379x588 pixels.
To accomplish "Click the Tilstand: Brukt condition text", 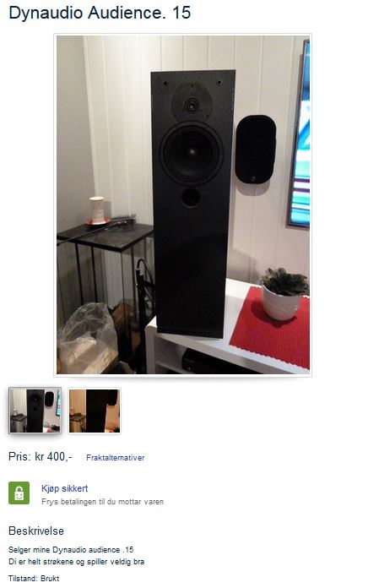I will coord(34,578).
